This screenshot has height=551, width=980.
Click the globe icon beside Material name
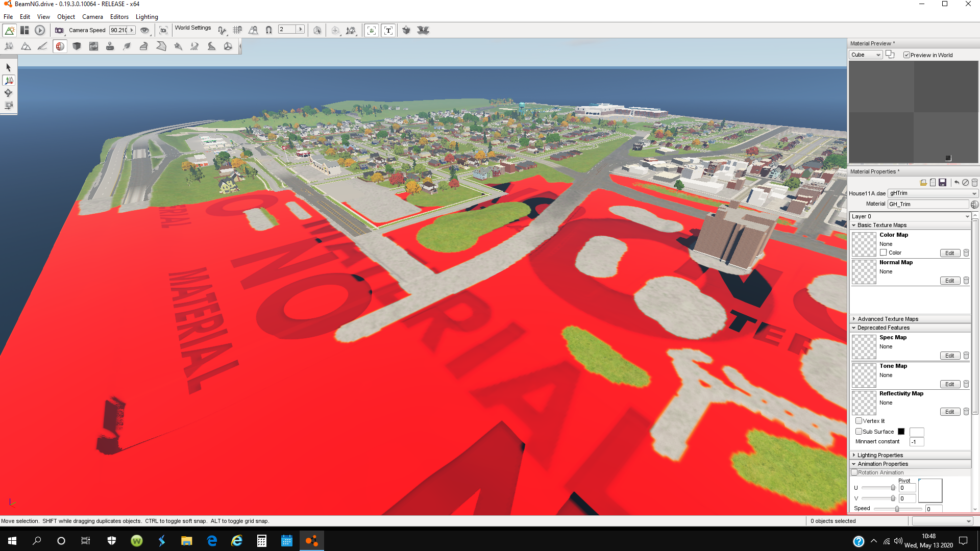pyautogui.click(x=974, y=205)
